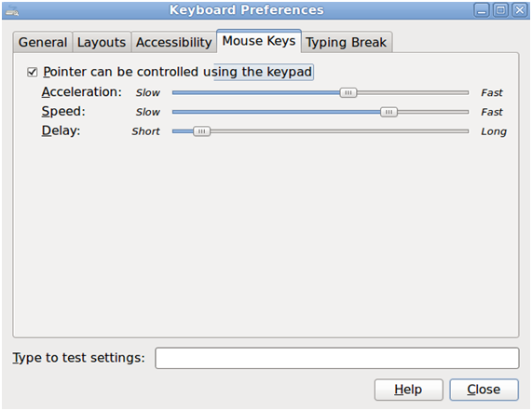
Task: Select the Mouse Keys tab
Action: (259, 41)
